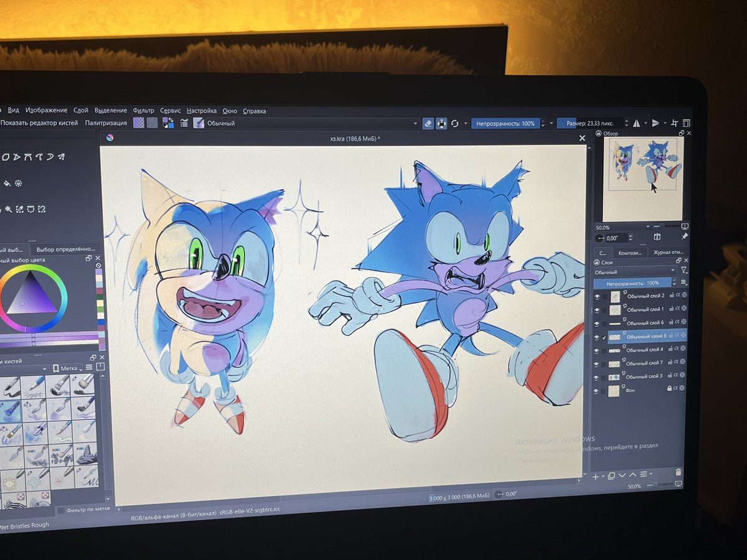Hide layer Обычный слой 2
747x560 pixels.
pos(598,296)
